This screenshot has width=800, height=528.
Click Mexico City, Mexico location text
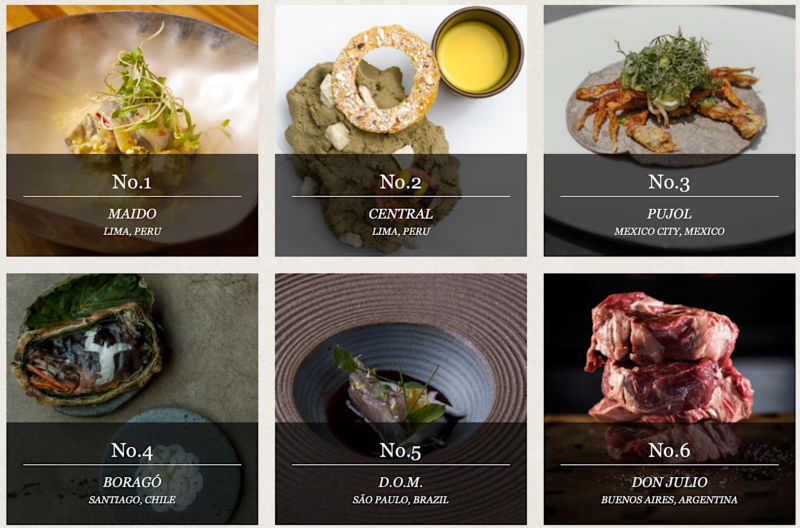coord(669,232)
